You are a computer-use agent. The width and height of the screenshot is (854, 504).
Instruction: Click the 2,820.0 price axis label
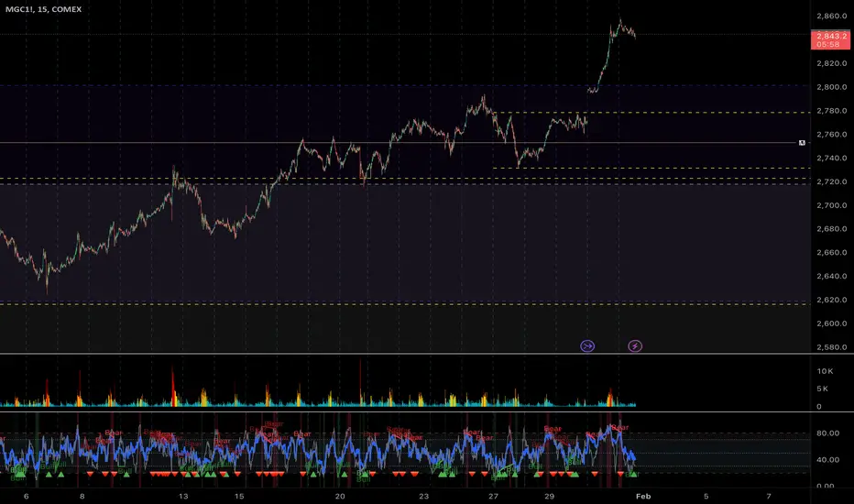tap(832, 63)
